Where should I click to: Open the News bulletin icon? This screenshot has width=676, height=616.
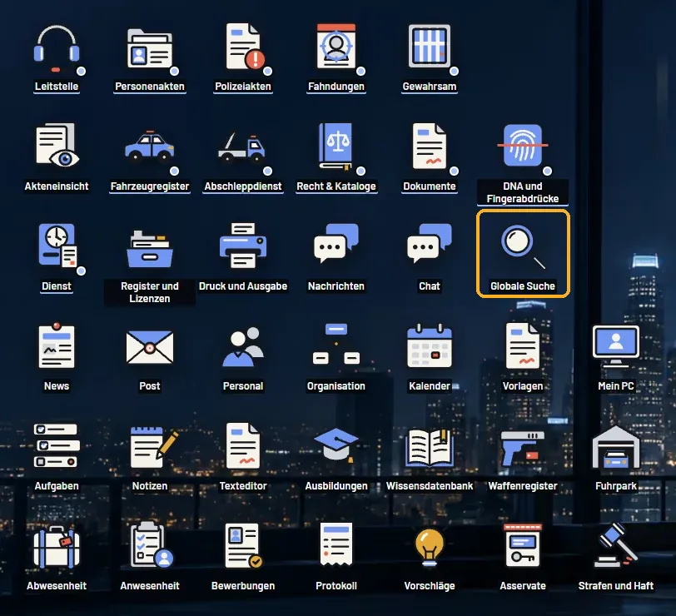coord(57,345)
